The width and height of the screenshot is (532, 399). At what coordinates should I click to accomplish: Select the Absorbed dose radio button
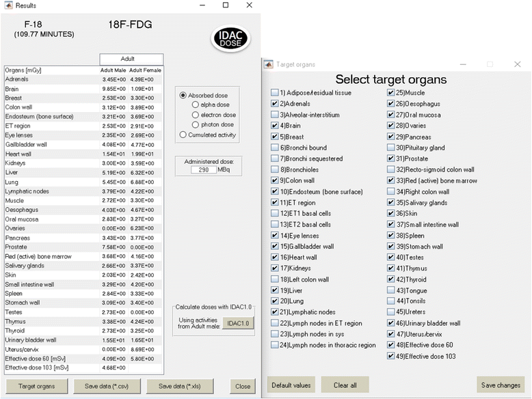183,96
